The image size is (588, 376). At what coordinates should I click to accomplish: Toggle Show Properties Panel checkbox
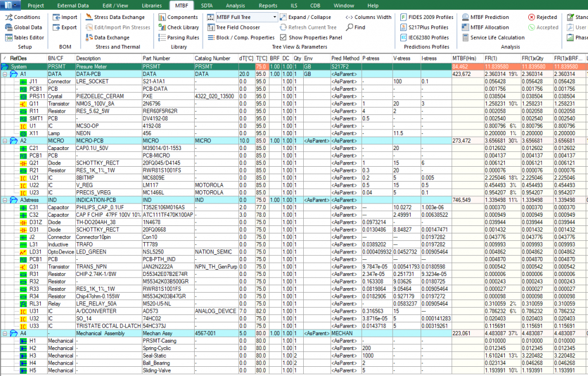pyautogui.click(x=283, y=37)
